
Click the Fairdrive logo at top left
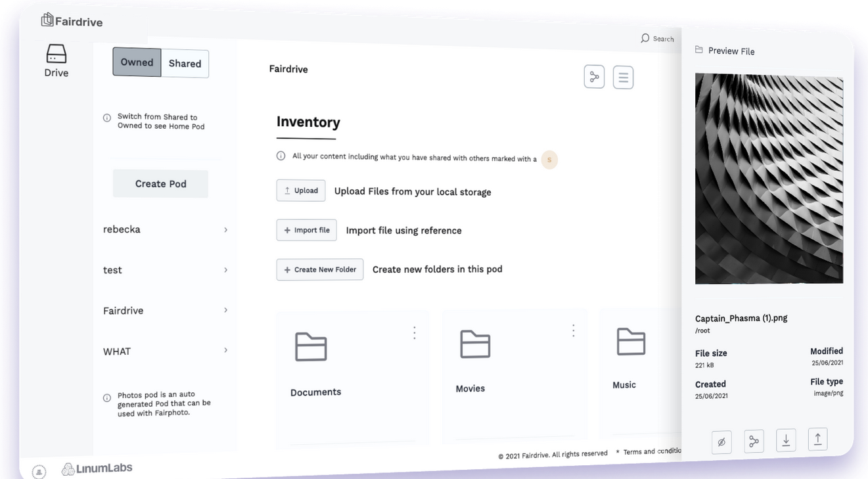coord(72,20)
